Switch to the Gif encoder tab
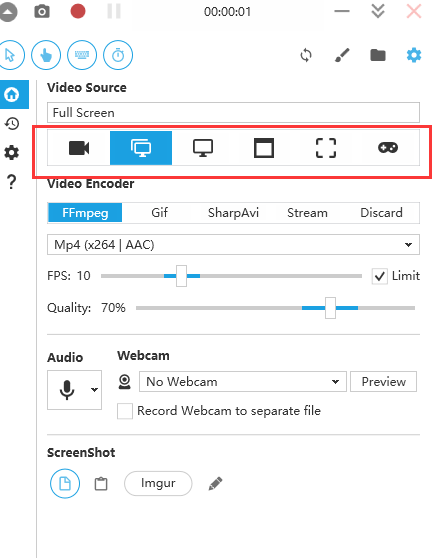Image resolution: width=433 pixels, height=558 pixels. point(159,213)
